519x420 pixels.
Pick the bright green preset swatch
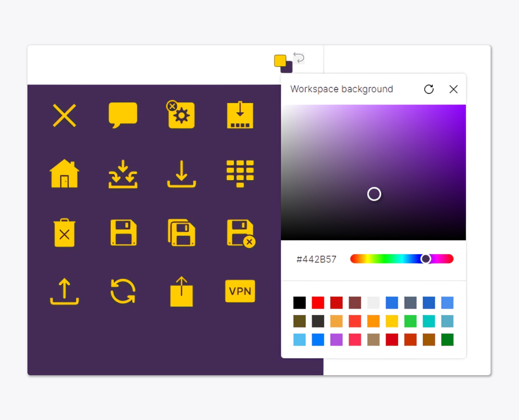point(410,321)
